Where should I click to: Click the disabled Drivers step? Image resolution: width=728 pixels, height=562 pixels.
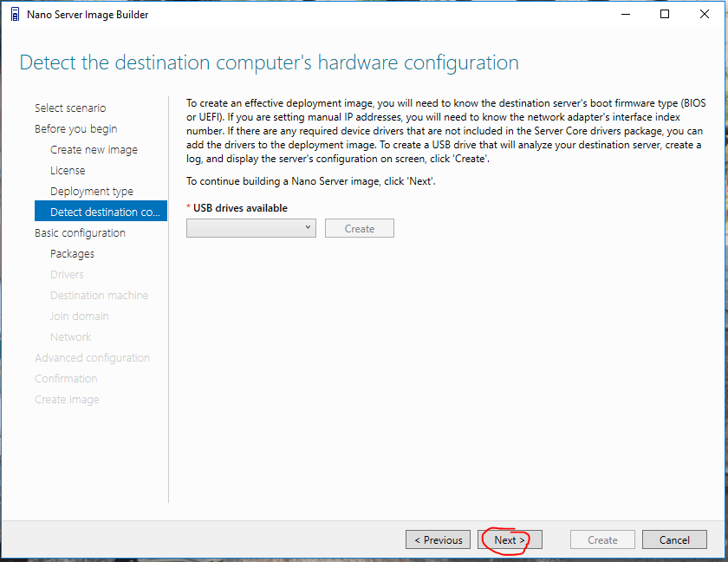67,275
